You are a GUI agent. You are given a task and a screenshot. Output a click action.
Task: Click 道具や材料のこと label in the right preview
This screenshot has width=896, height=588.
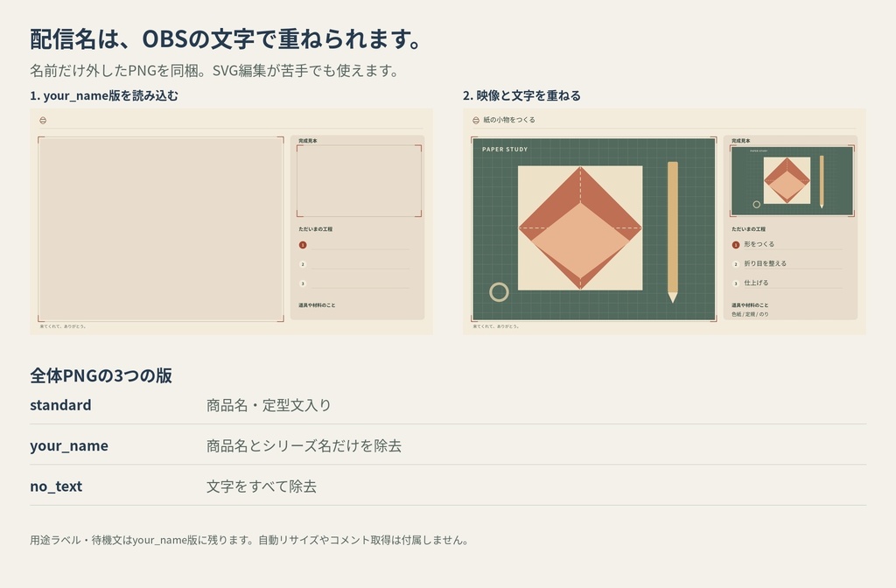tap(750, 305)
